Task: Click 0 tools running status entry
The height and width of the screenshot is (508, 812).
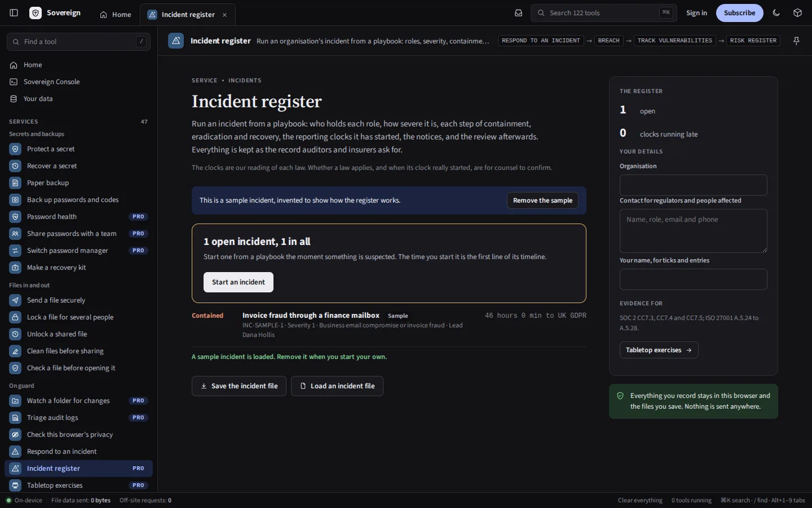Action: pos(691,500)
